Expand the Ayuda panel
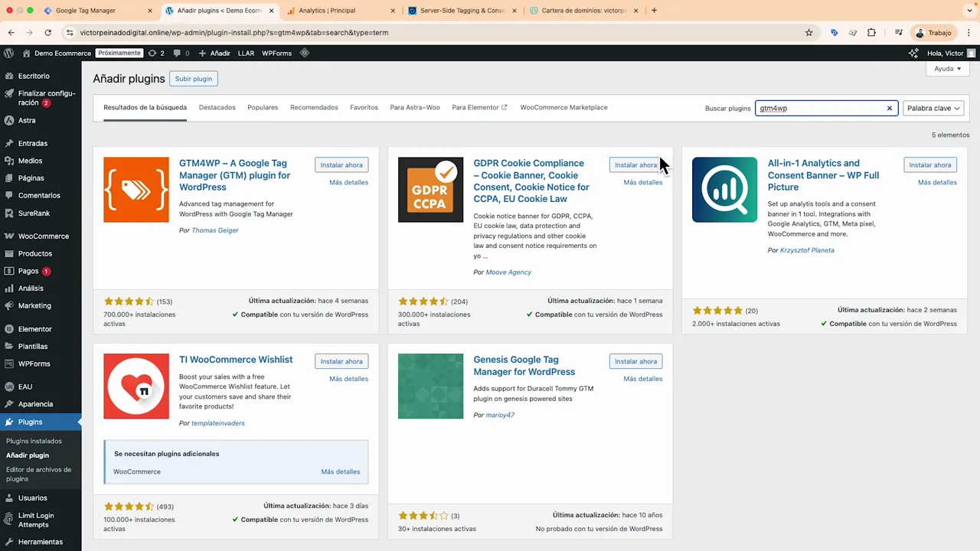This screenshot has height=551, width=980. 947,69
